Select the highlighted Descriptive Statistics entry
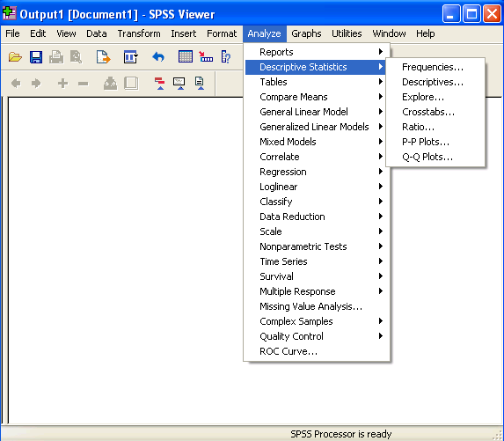The width and height of the screenshot is (504, 441). (315, 67)
